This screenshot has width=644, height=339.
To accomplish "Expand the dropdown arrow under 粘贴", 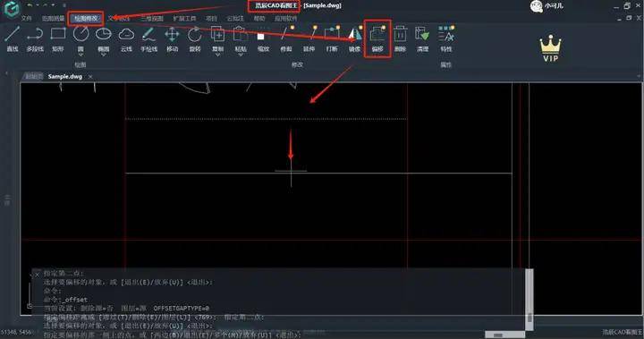I will 241,55.
